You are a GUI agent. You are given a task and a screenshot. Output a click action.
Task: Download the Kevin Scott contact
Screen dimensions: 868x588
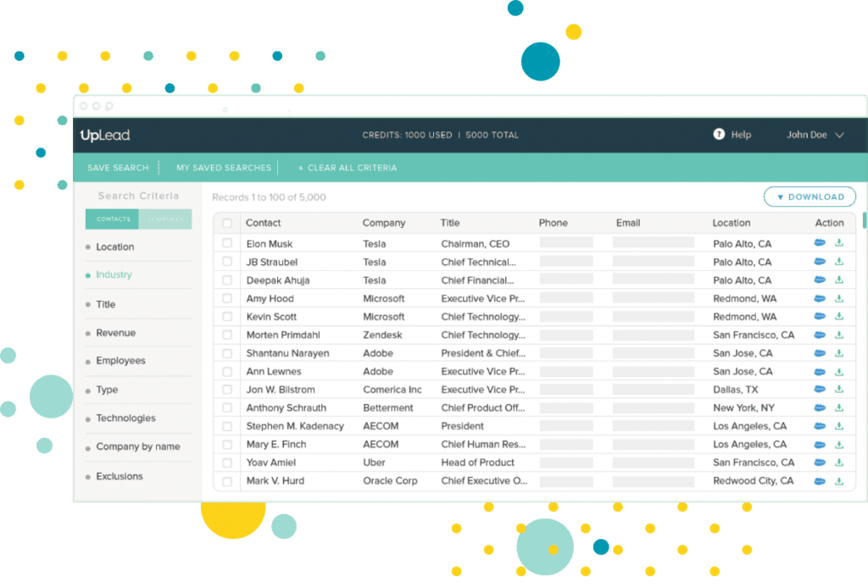839,316
